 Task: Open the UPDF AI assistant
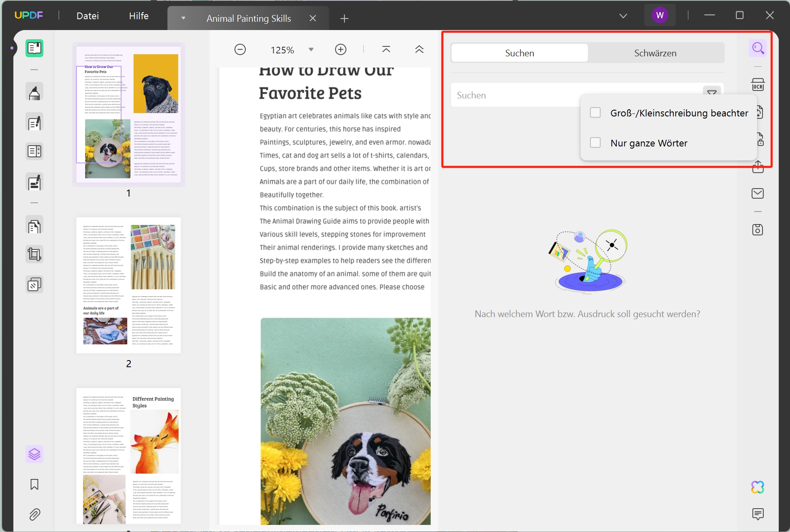click(x=758, y=487)
